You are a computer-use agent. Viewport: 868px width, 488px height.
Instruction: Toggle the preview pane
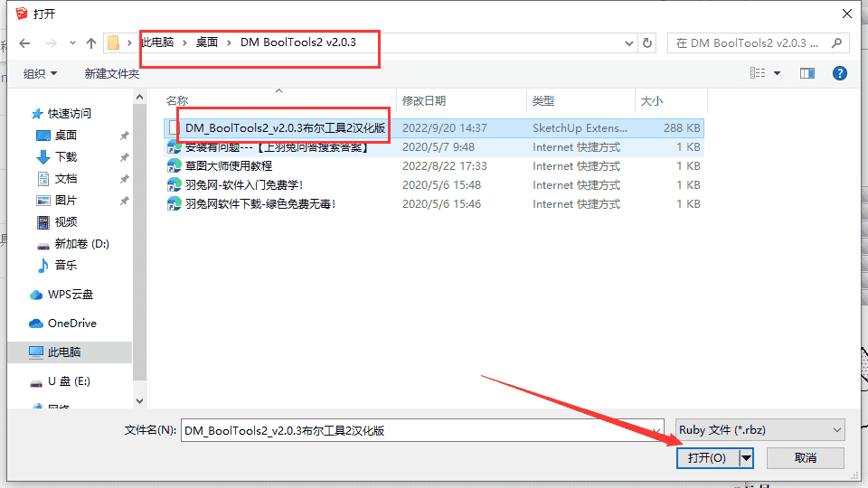coord(807,73)
